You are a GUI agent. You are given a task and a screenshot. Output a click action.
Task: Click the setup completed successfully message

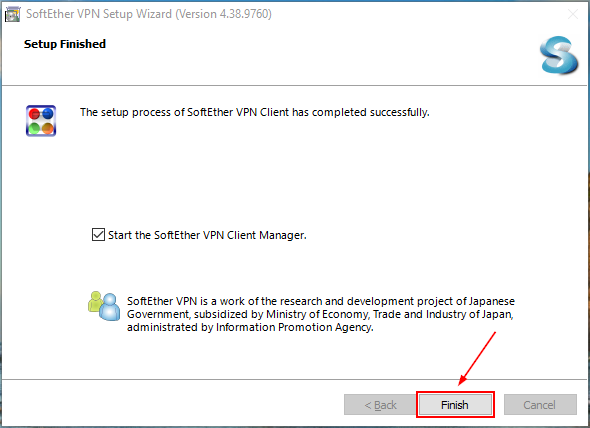pyautogui.click(x=255, y=112)
